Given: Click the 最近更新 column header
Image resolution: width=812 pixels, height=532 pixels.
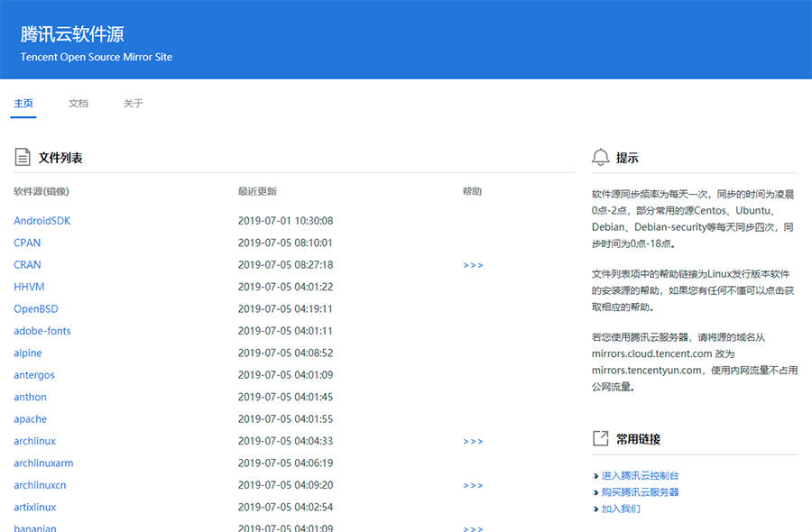Looking at the screenshot, I should pos(257,191).
